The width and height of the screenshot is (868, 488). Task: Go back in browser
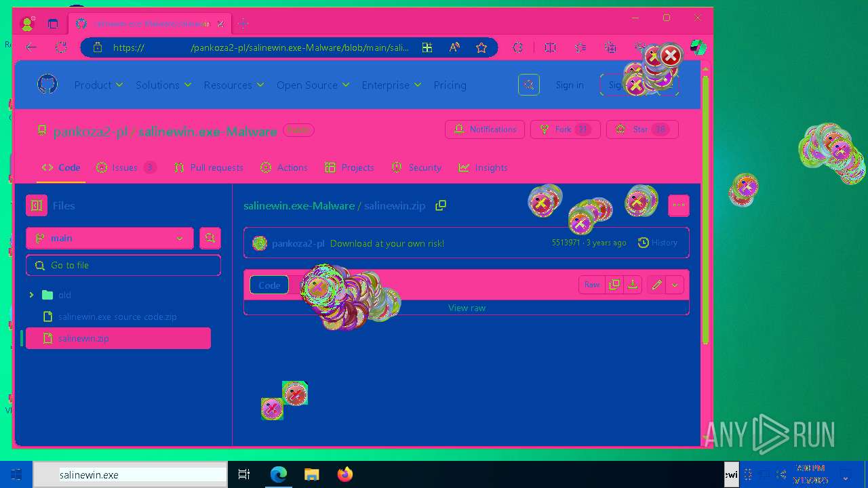[31, 47]
